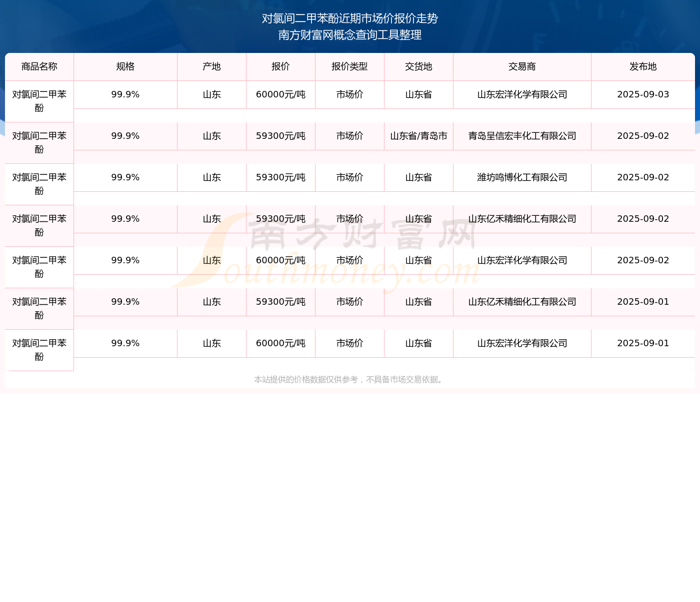
Task: Click 对氯间二甲苯酚 name in the 2025-09-03 row
Action: [39, 101]
